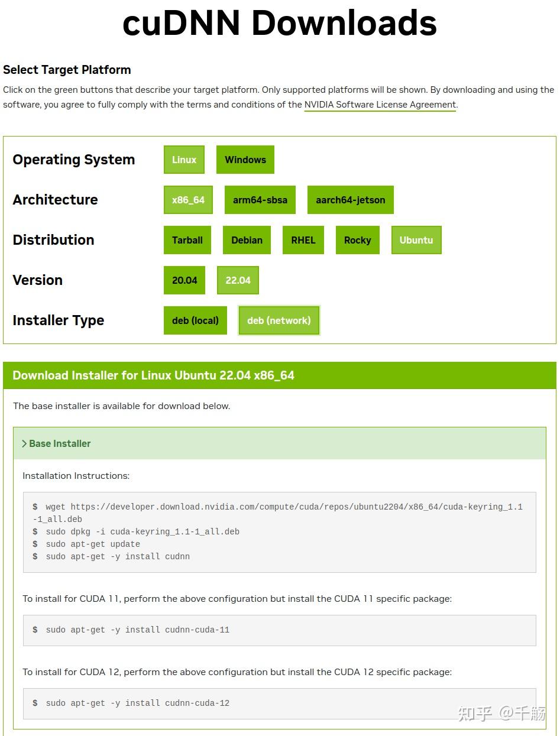The height and width of the screenshot is (736, 560).
Task: Select the Windows operating system
Action: (x=245, y=160)
